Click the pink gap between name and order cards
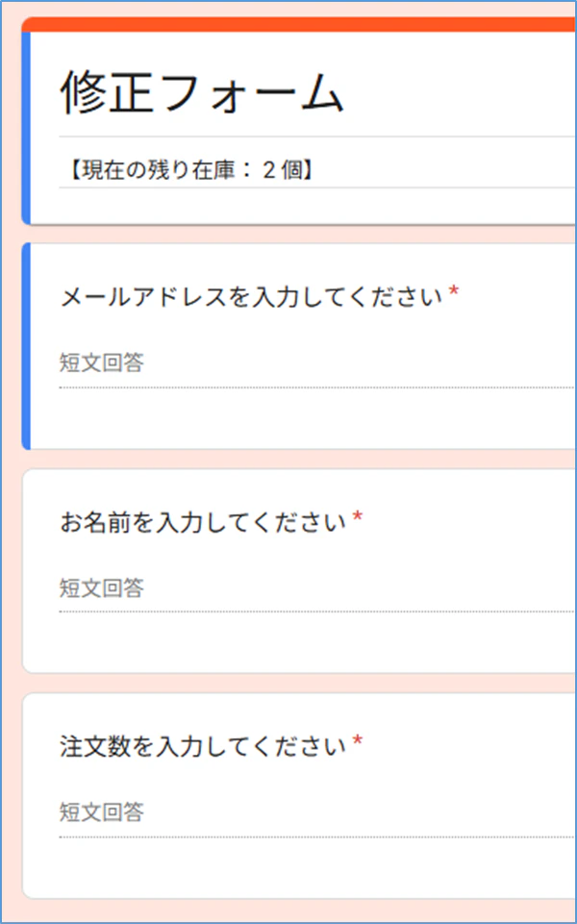Screen dimensions: 577x924 (299, 683)
